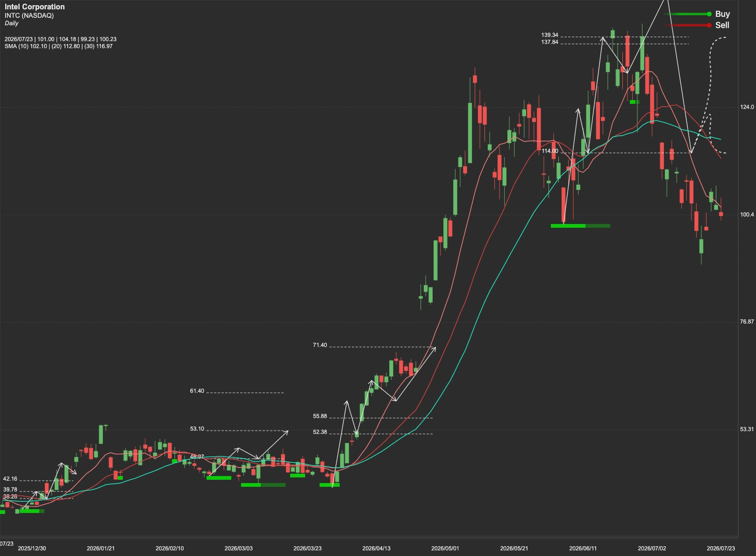756x556 pixels.
Task: Click the 114.00 price level label
Action: [550, 151]
